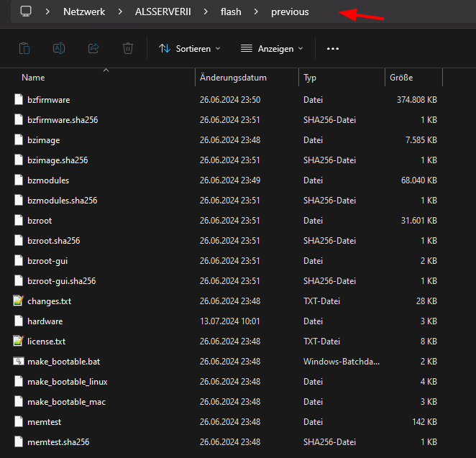The width and height of the screenshot is (476, 458).
Task: Sort by the Änderungsdatum column header
Action: 233,78
